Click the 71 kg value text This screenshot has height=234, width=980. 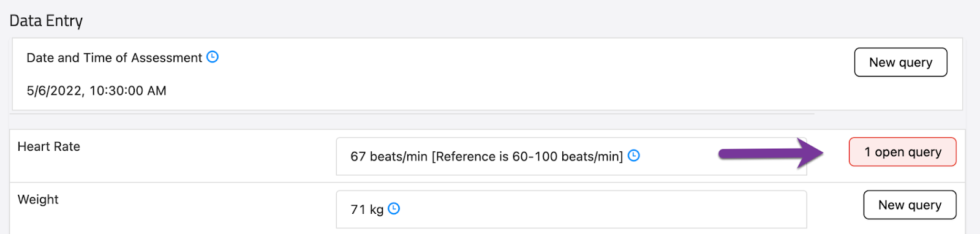pyautogui.click(x=367, y=209)
